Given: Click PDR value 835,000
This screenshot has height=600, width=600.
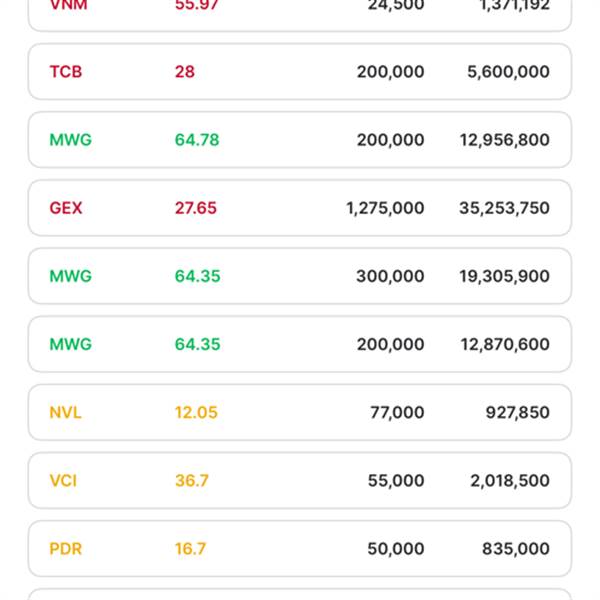Looking at the screenshot, I should (516, 549).
